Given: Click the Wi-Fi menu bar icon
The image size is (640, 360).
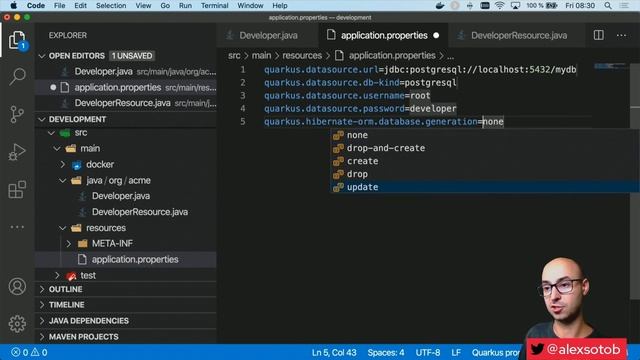Looking at the screenshot, I should tap(499, 5).
